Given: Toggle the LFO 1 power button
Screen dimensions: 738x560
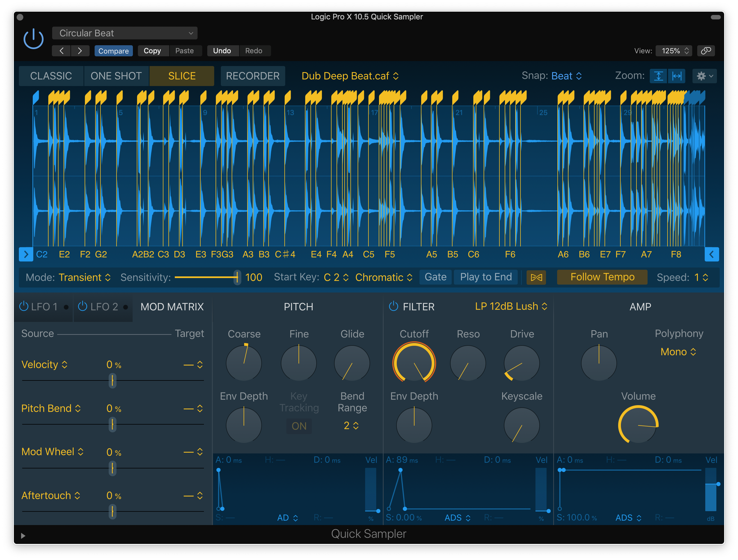Looking at the screenshot, I should pyautogui.click(x=24, y=306).
